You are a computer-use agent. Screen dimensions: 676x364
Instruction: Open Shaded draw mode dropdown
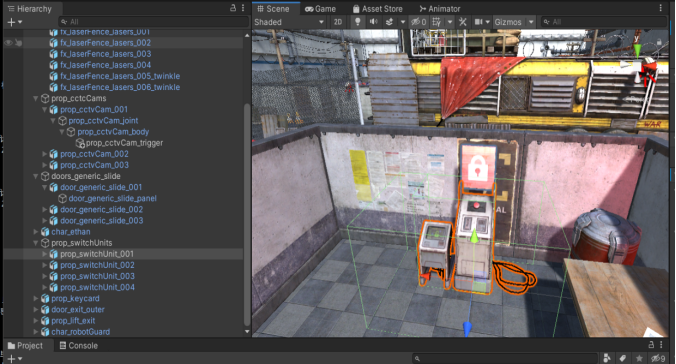(289, 22)
